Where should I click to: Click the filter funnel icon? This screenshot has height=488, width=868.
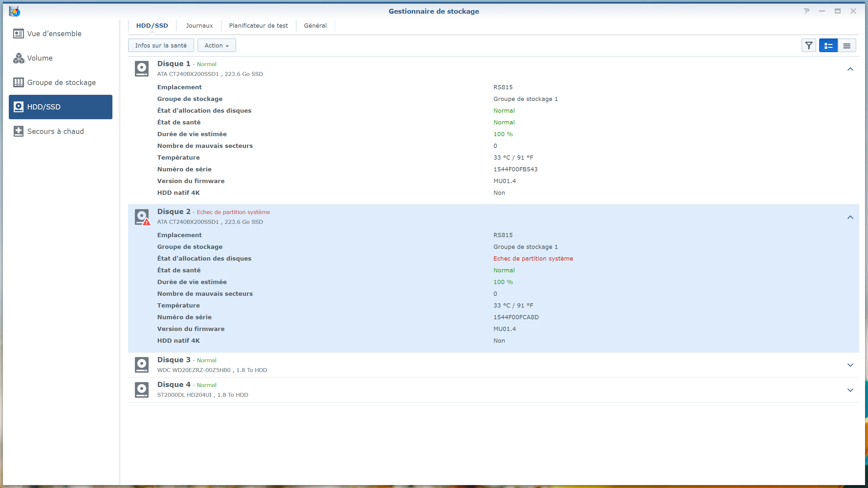click(808, 46)
